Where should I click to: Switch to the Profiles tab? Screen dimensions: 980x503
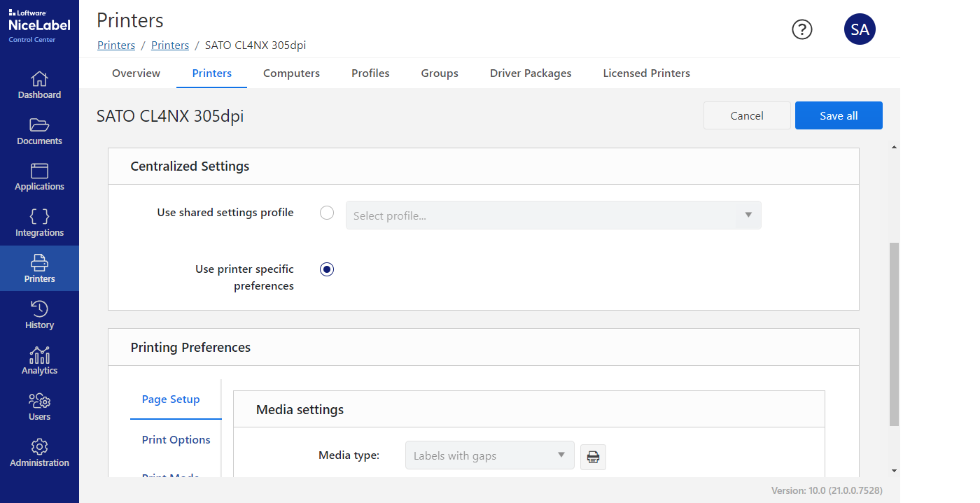(x=370, y=73)
